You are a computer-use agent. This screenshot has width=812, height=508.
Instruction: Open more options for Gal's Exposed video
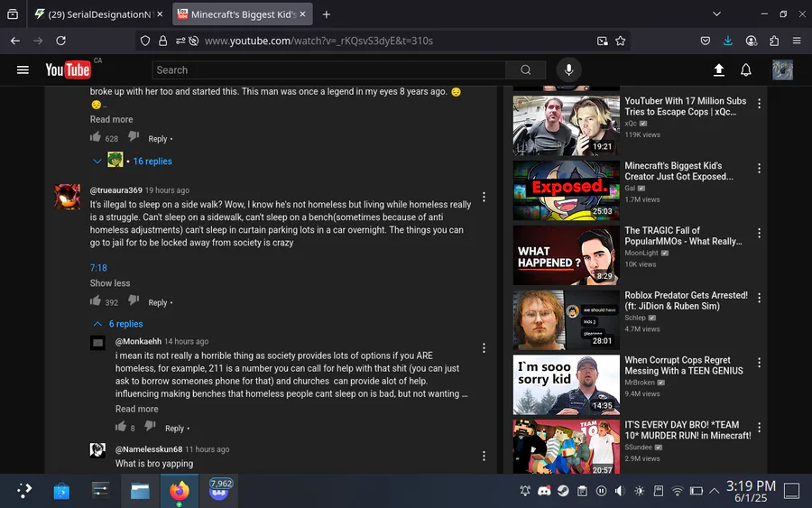759,169
